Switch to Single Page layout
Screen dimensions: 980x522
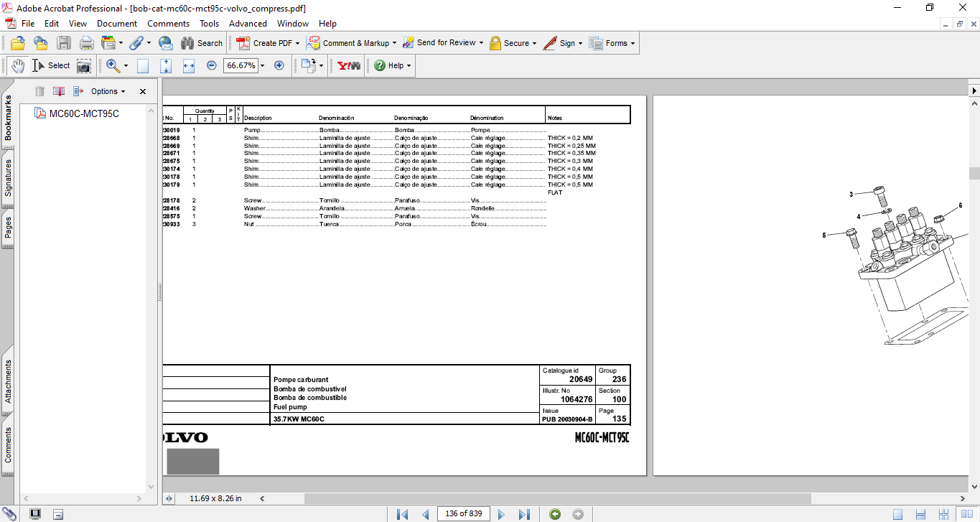tap(897, 514)
